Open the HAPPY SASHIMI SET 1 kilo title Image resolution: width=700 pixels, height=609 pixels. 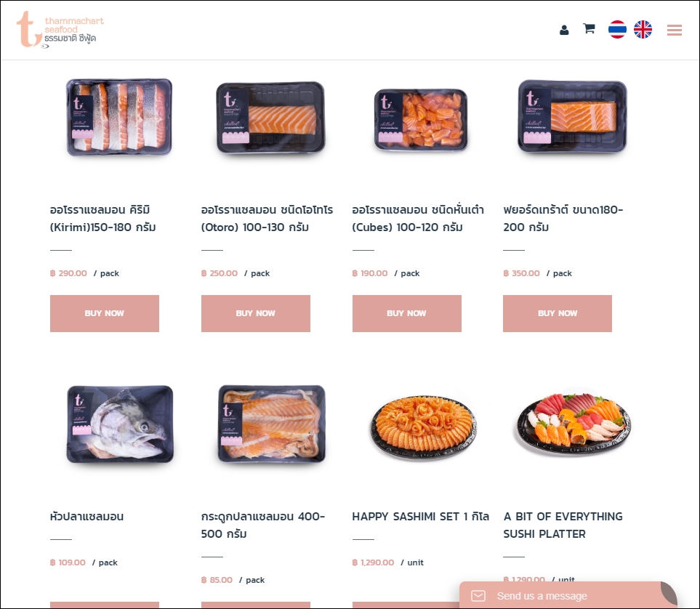pos(421,517)
